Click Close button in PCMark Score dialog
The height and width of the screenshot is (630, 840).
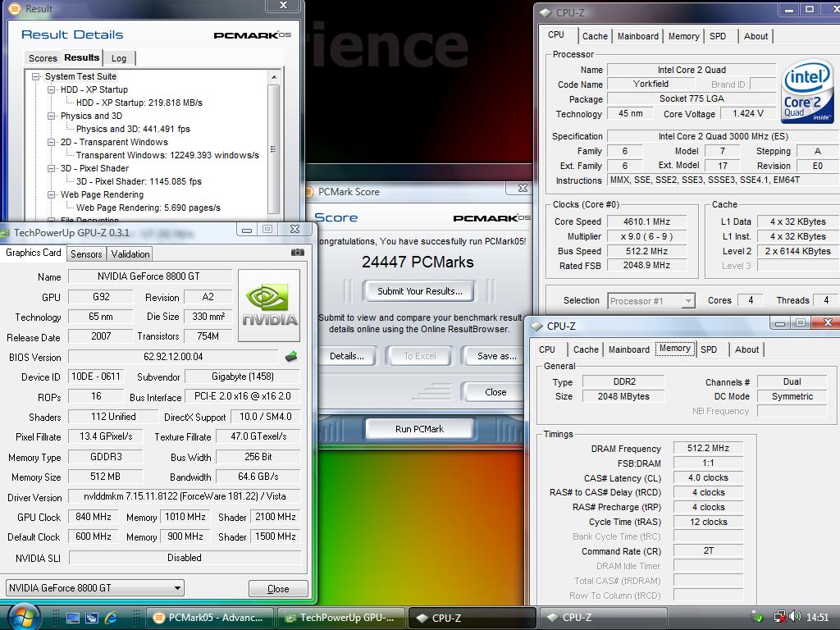click(495, 392)
